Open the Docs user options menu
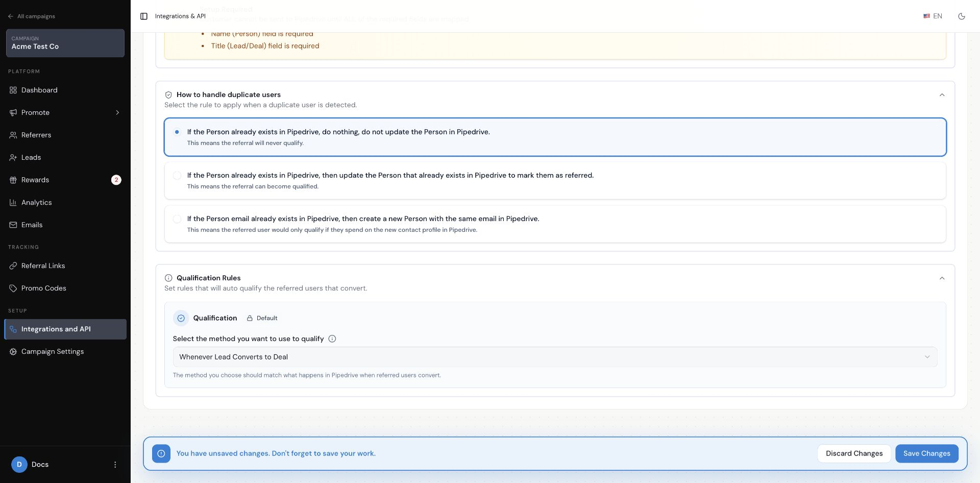The width and height of the screenshot is (980, 483). click(x=115, y=465)
